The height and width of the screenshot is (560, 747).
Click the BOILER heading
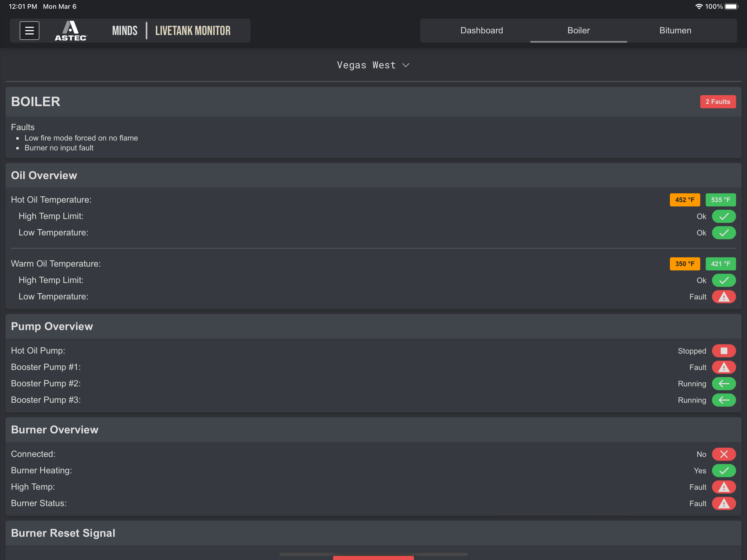36,102
